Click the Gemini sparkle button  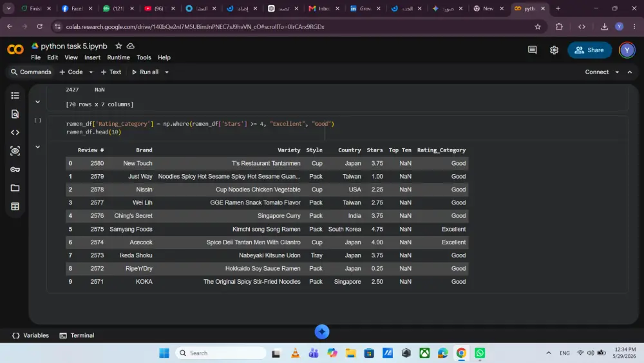click(322, 332)
